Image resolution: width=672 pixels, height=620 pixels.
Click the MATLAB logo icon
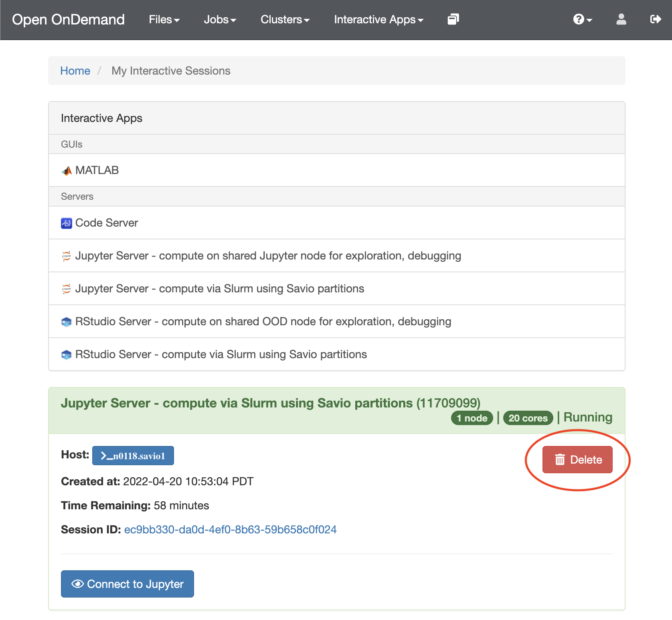click(67, 170)
